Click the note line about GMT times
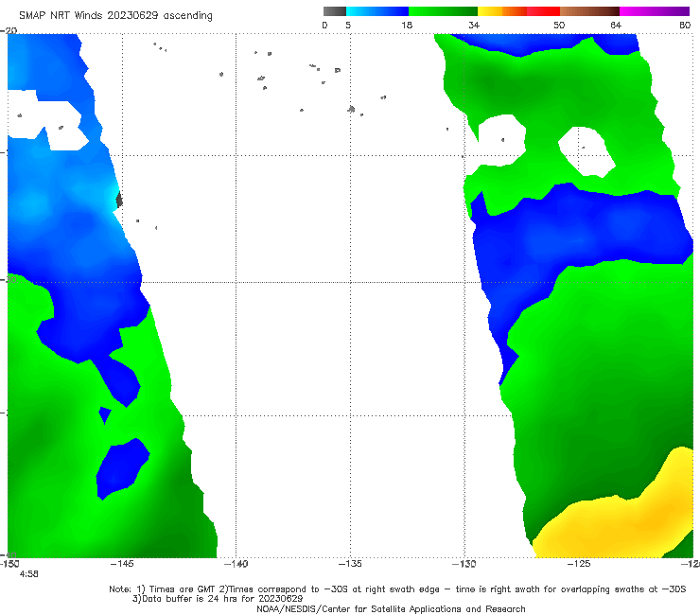 (x=397, y=589)
